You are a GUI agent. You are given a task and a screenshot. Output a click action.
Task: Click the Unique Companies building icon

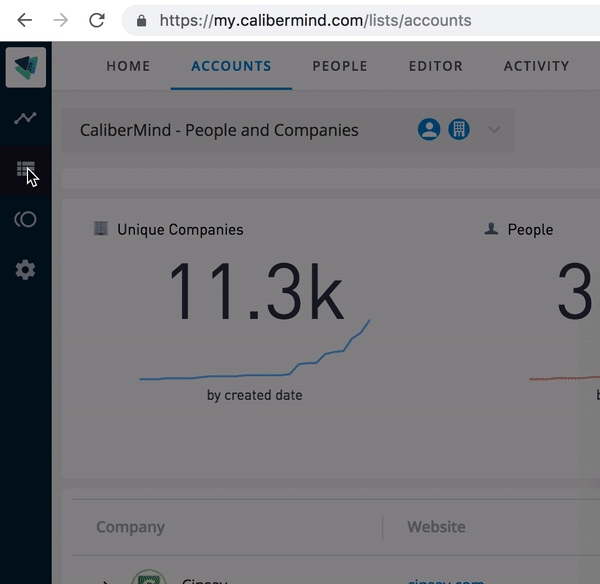coord(101,228)
